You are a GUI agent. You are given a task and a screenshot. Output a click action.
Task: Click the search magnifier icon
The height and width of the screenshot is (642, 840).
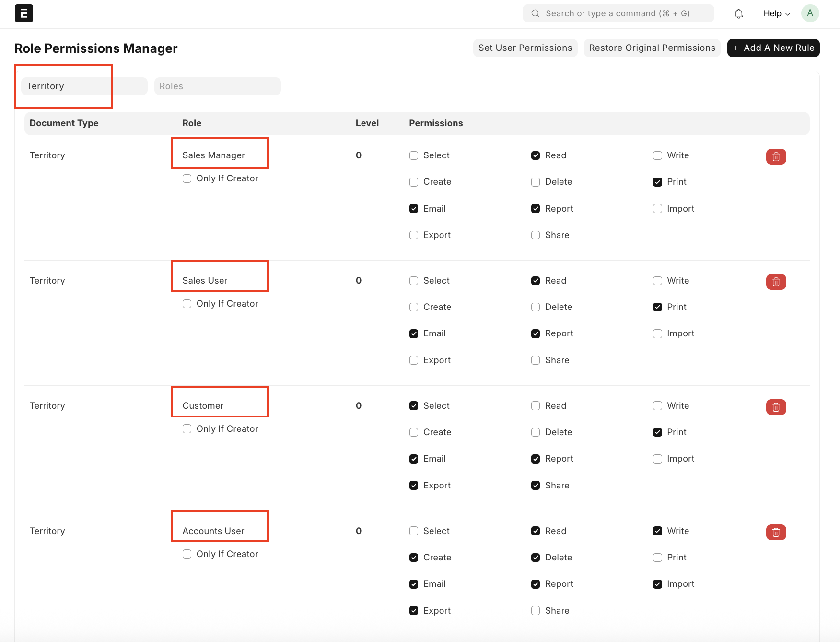pos(535,13)
